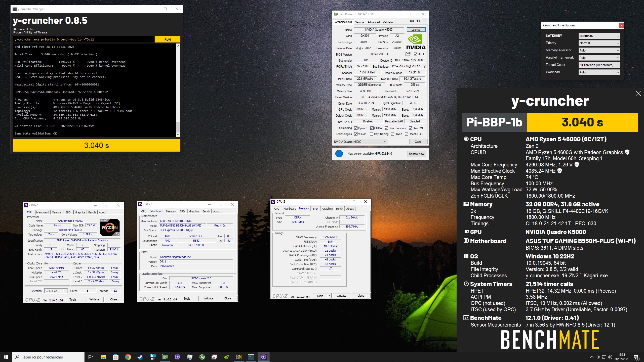Click the NVIDIA logo in GPU-Z
The image size is (644, 362).
tap(416, 42)
